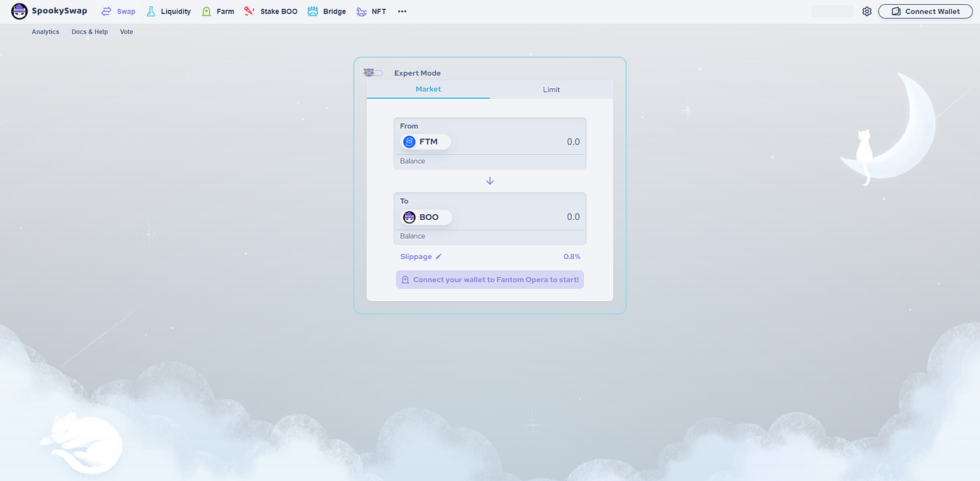This screenshot has width=980, height=481.
Task: Click the Farm tombstone icon
Action: tap(206, 11)
